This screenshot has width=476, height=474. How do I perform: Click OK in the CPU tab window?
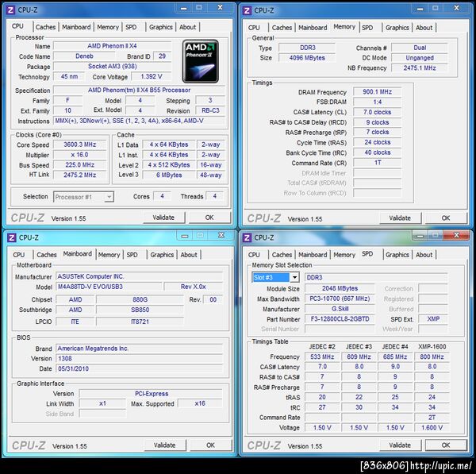pyautogui.click(x=209, y=218)
